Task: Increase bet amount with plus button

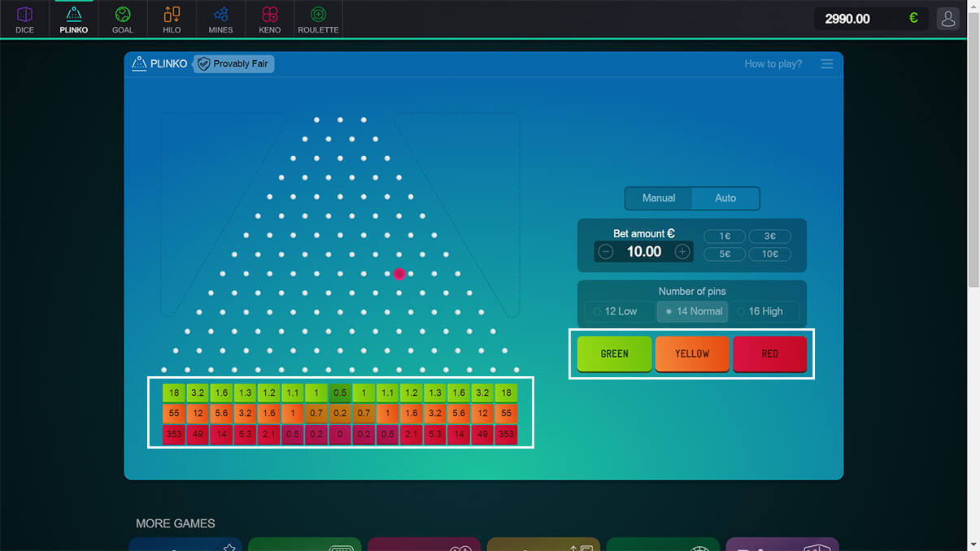Action: click(682, 252)
